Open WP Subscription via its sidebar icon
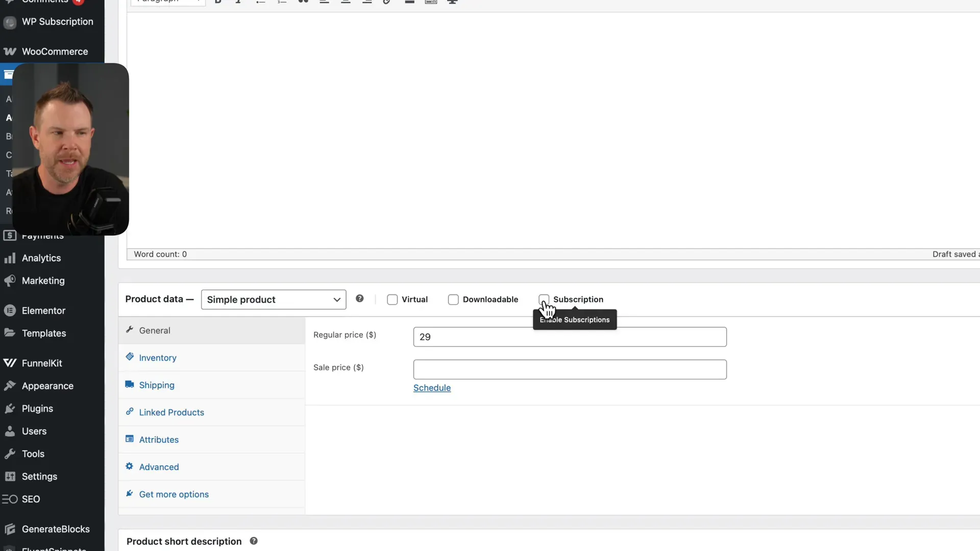980x551 pixels. pyautogui.click(x=10, y=22)
